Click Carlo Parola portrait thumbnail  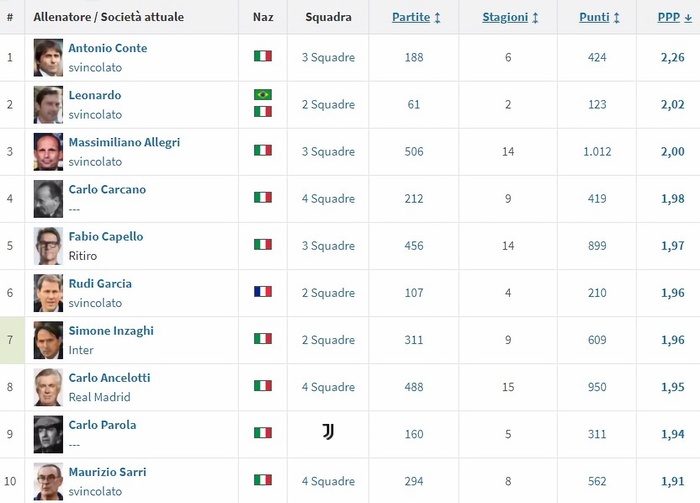tap(48, 434)
